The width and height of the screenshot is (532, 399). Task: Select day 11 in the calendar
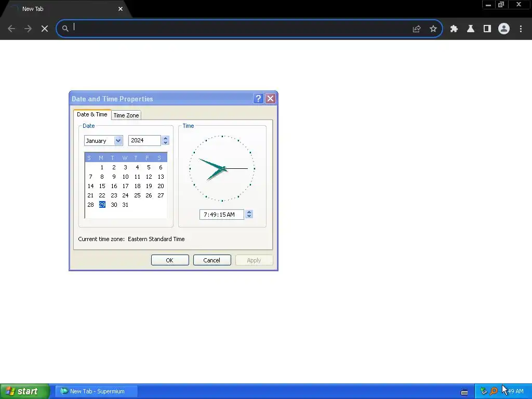[137, 177]
